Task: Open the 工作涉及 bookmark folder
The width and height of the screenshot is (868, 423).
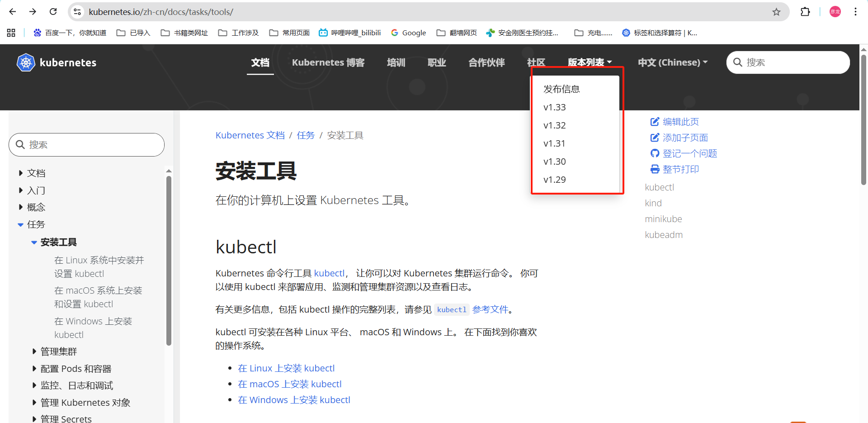Action: 238,33
